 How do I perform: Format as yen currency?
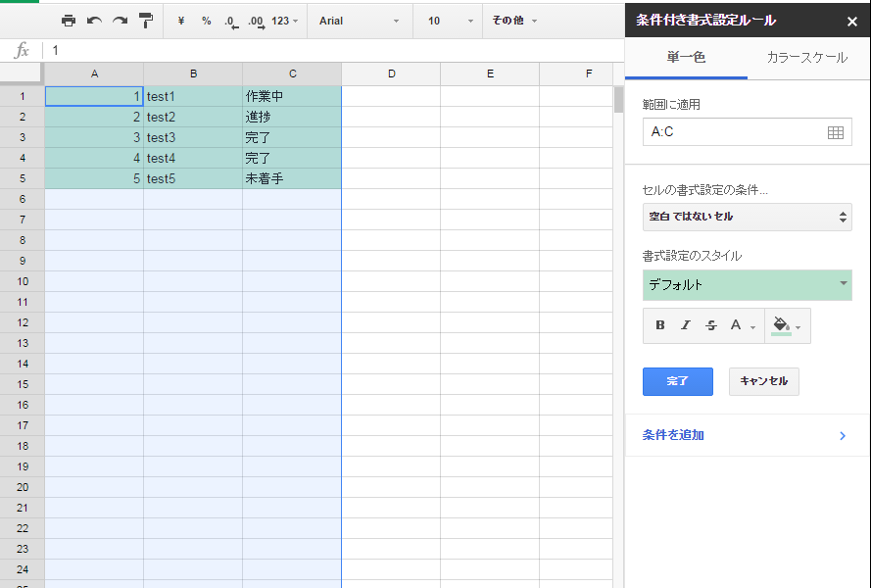(x=180, y=21)
